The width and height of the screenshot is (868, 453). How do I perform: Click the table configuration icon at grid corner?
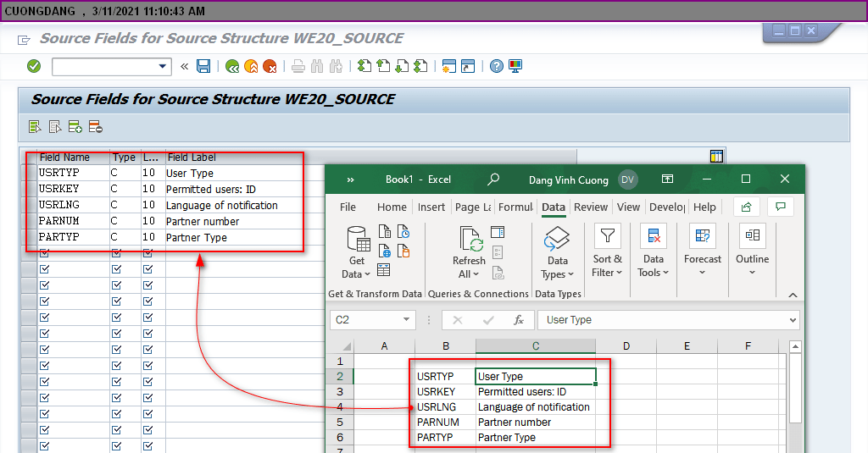pos(716,156)
